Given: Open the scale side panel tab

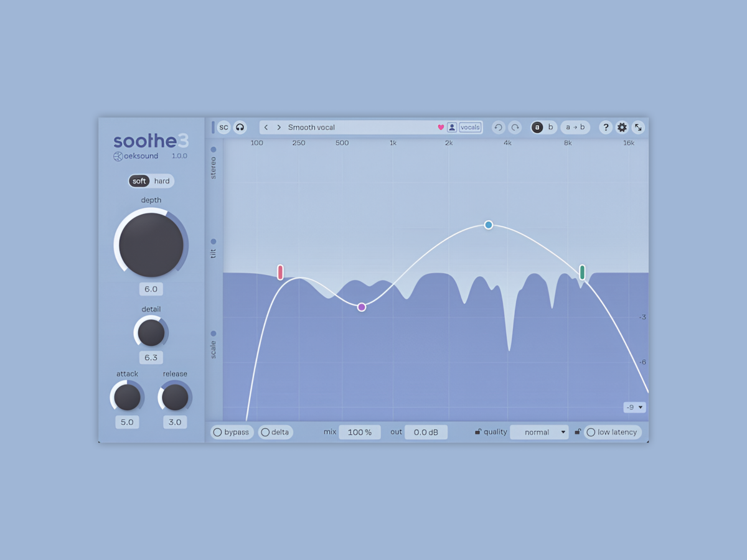Looking at the screenshot, I should coord(214,344).
